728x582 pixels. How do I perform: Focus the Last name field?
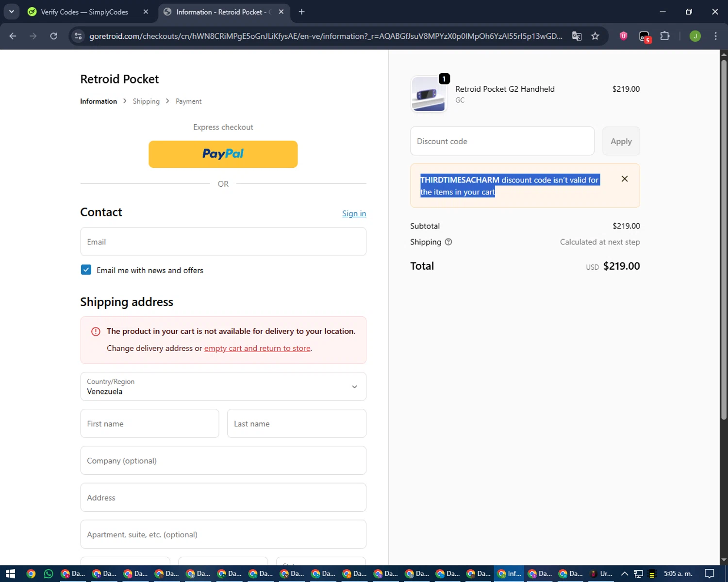point(297,423)
